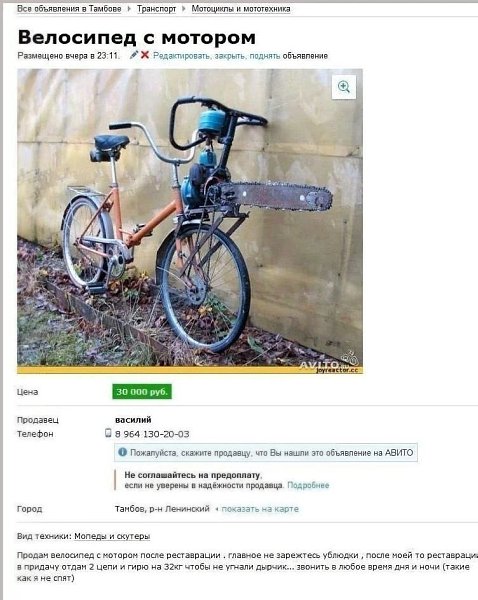Click the breadcrumb arrow after Транспорт
Viewport: 478px width, 600px height.
pyautogui.click(x=184, y=8)
